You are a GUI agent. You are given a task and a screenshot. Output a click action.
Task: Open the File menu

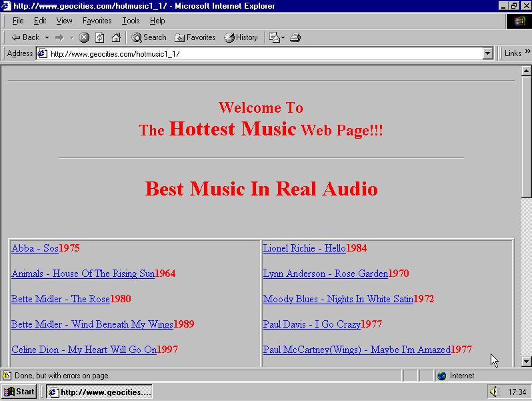coord(18,21)
